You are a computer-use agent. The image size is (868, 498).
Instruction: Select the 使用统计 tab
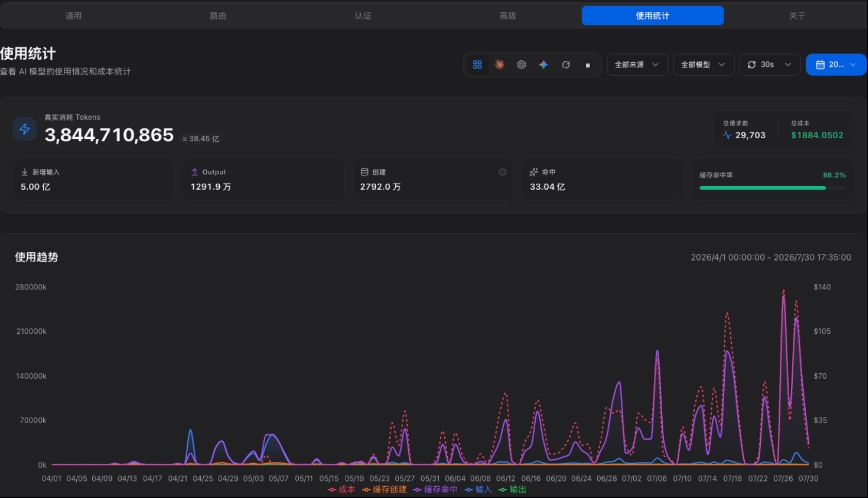tap(653, 15)
